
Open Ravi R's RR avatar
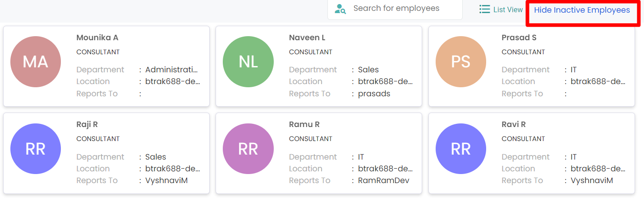[x=461, y=149]
